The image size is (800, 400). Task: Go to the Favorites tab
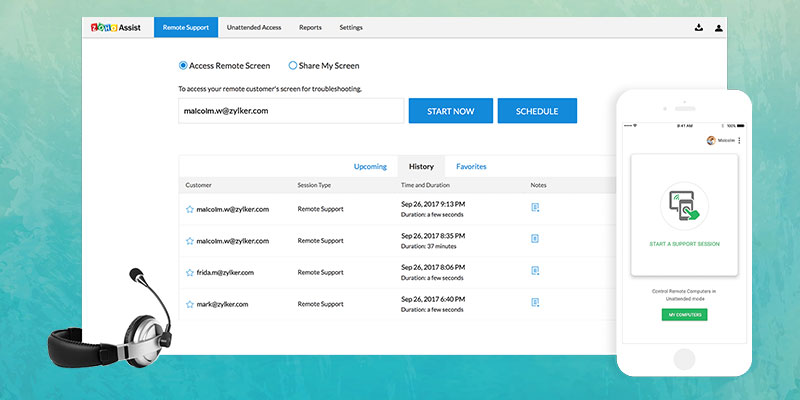[x=471, y=166]
